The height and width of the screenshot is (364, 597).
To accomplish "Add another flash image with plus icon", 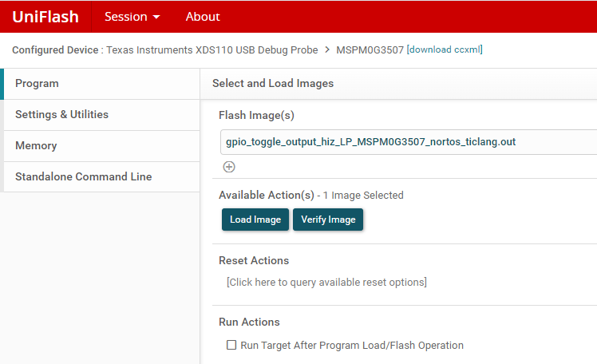I will pos(229,167).
